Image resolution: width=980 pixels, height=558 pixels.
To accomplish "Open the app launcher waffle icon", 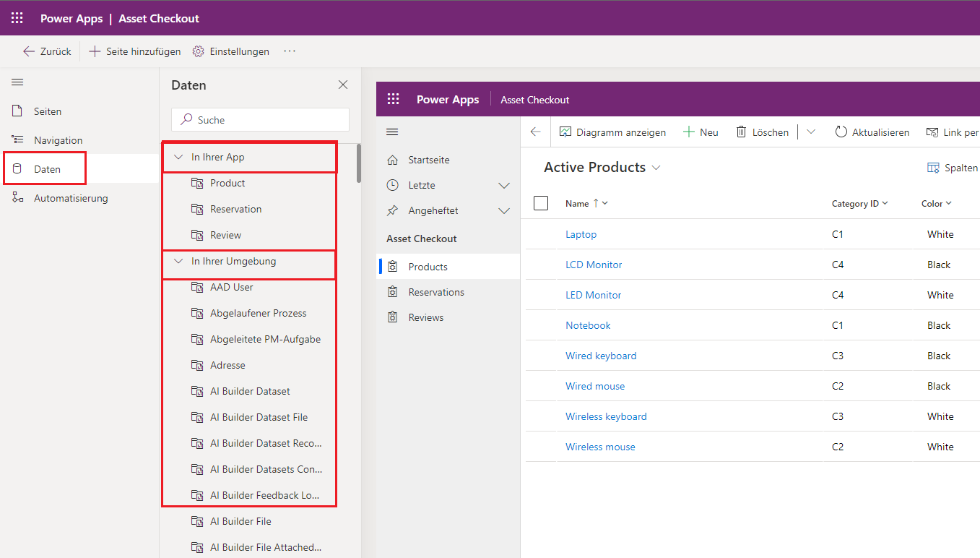I will click(17, 18).
